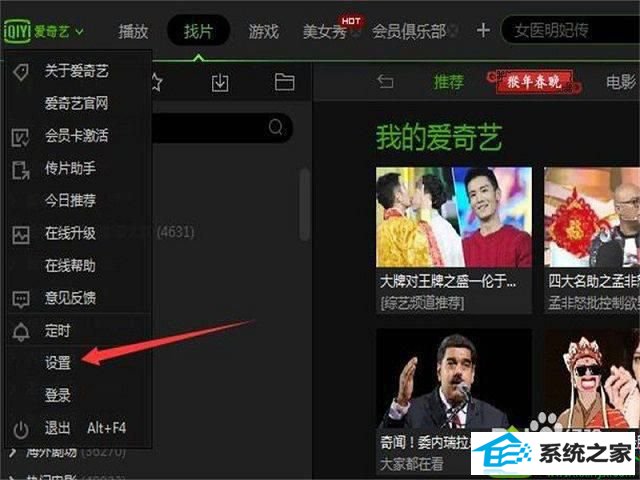
Task: Open 在线帮助 menu entry
Action: [70, 265]
